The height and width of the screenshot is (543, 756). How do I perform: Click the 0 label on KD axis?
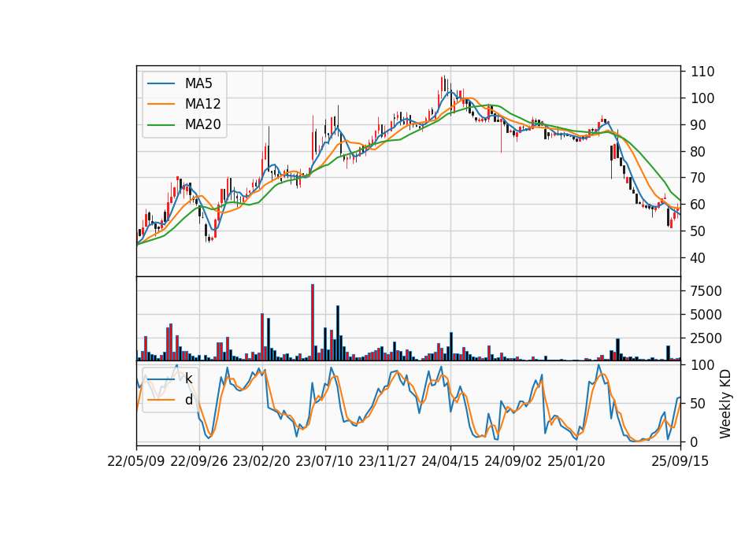pyautogui.click(x=695, y=441)
